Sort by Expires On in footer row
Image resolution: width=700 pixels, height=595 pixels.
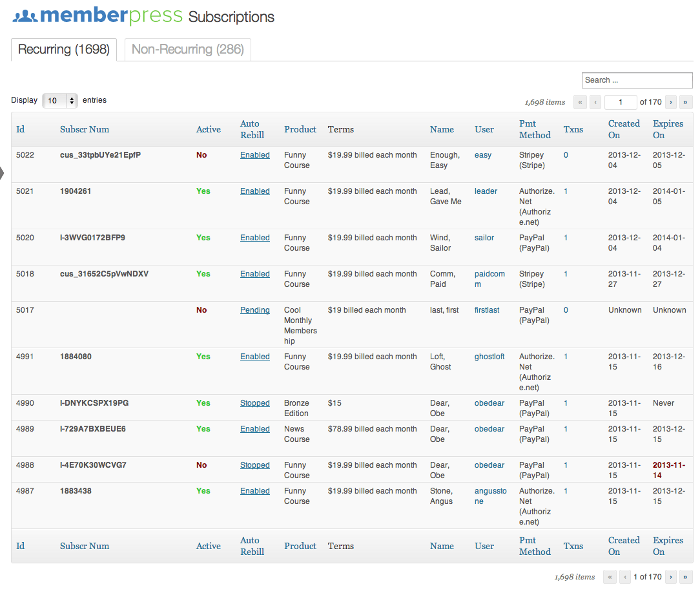tap(668, 547)
